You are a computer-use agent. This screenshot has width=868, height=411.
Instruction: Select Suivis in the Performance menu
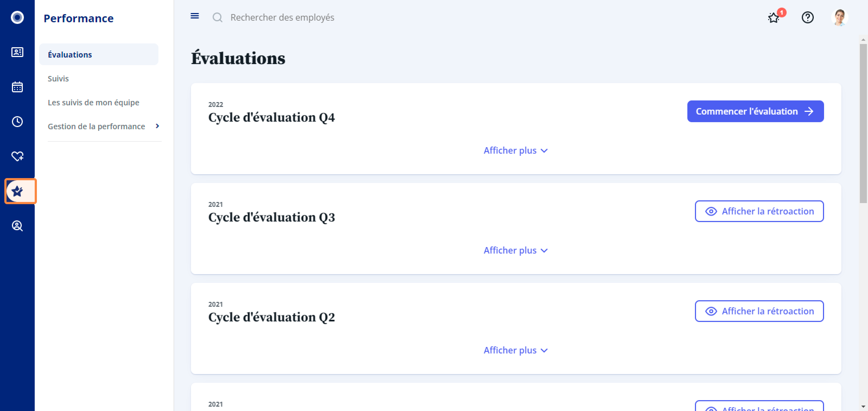(x=58, y=78)
